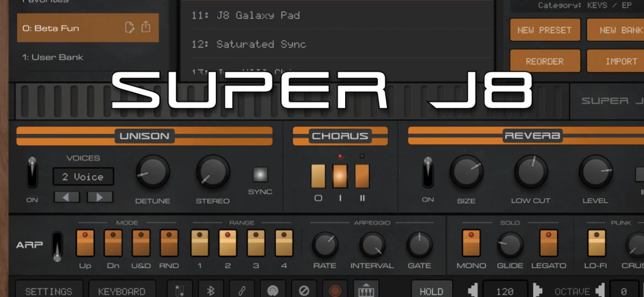Toggle the LO-FI punk button
The height and width of the screenshot is (297, 644).
click(x=596, y=243)
